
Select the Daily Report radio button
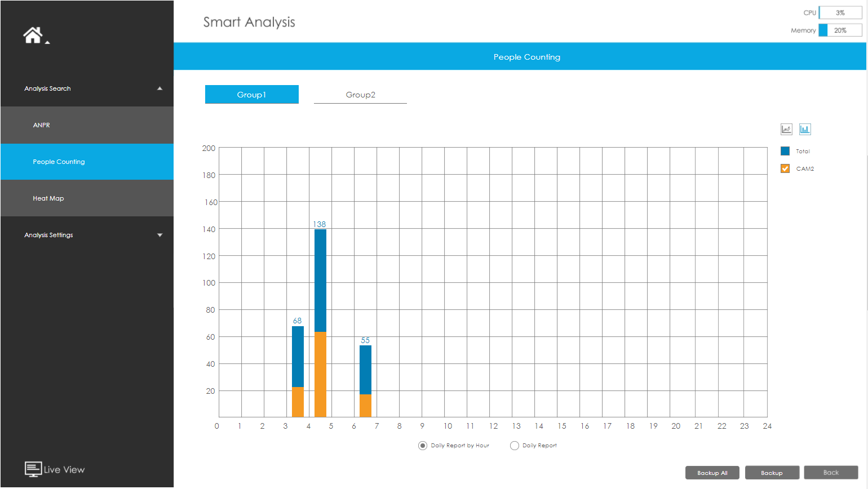click(514, 446)
